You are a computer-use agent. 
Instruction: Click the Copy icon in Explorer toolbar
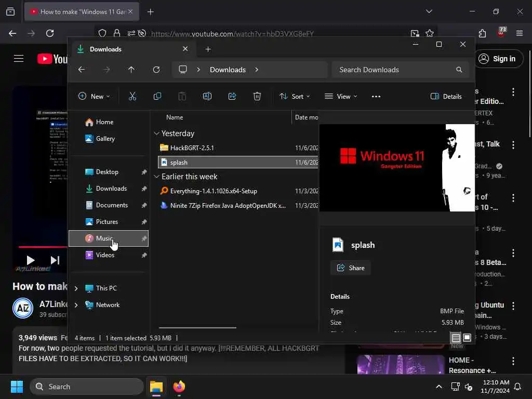click(x=157, y=96)
